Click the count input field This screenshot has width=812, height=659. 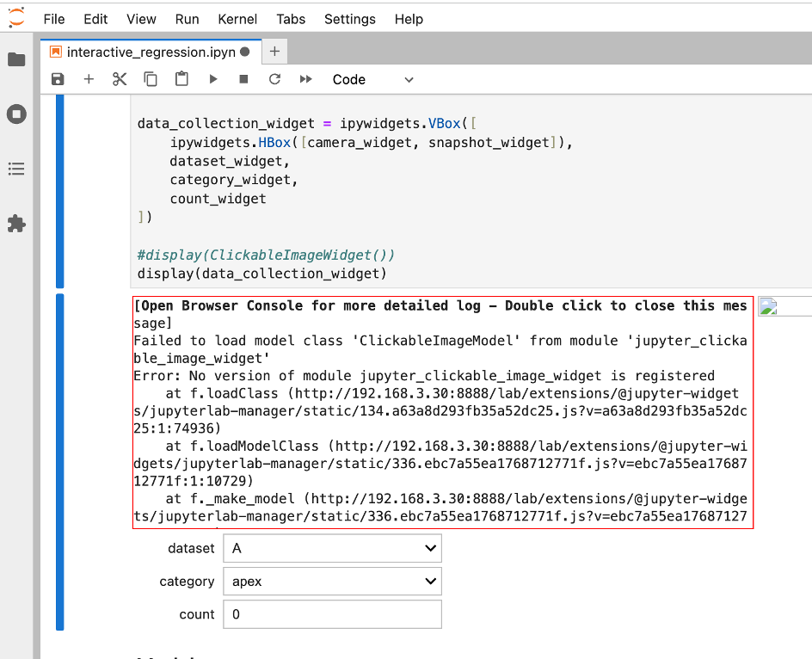[x=333, y=614]
